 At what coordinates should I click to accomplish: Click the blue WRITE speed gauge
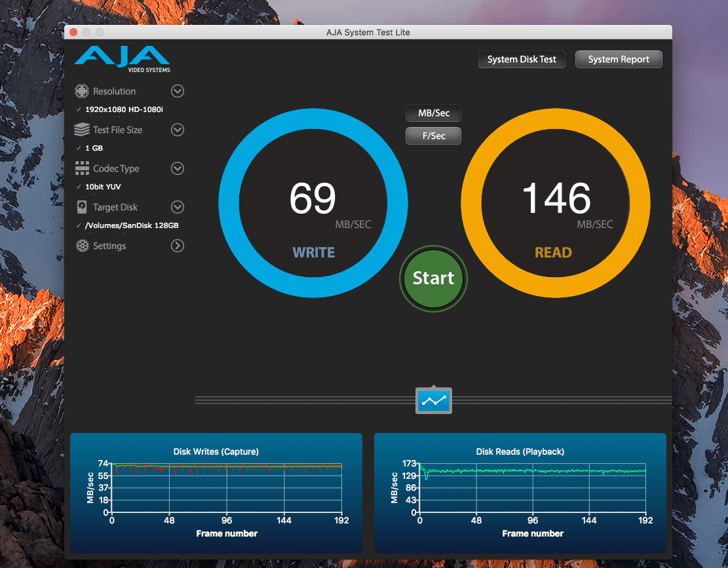pos(313,203)
